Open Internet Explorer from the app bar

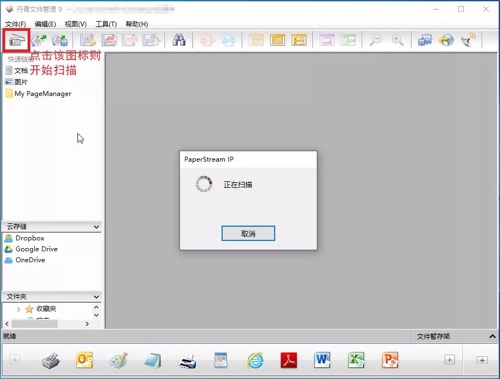point(255,360)
